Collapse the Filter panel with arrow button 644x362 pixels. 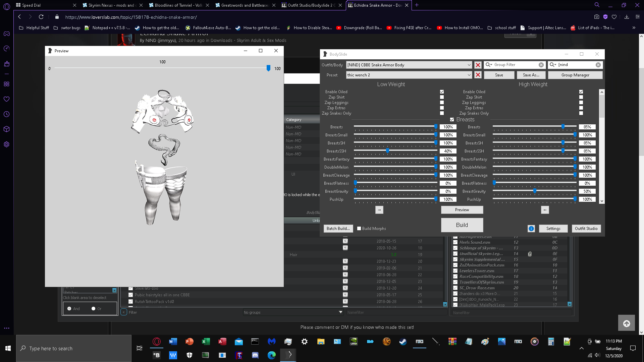[124, 312]
